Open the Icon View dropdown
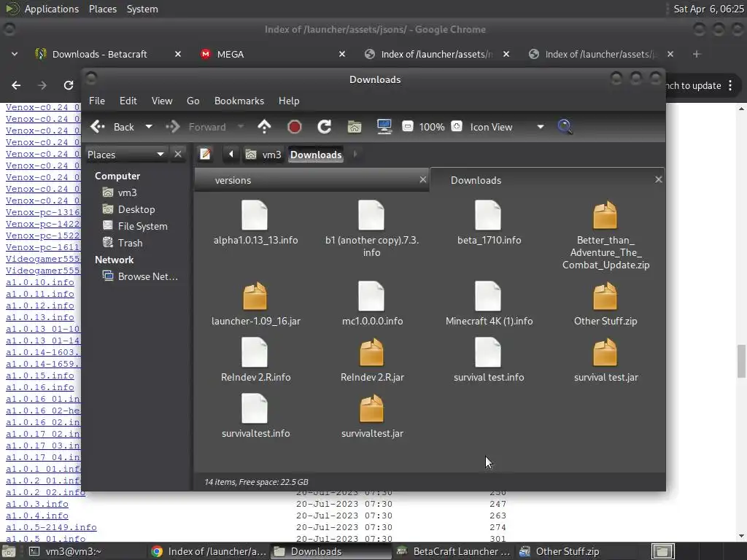 507,127
